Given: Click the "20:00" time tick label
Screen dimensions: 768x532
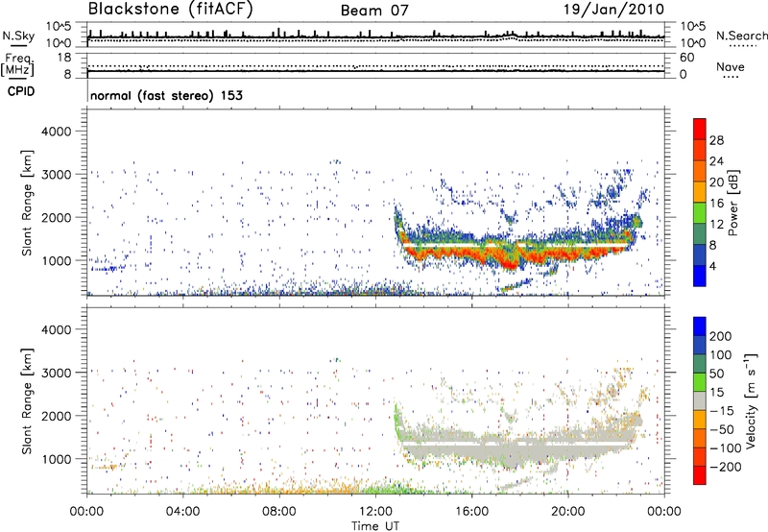Looking at the screenshot, I should click(x=567, y=512).
